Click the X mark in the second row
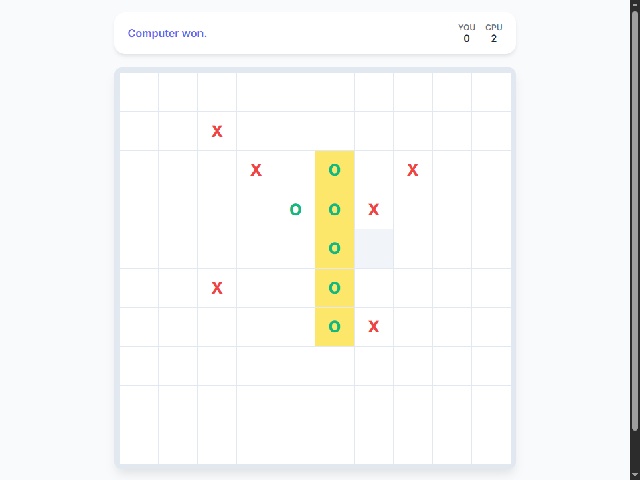The image size is (640, 480). [x=217, y=131]
